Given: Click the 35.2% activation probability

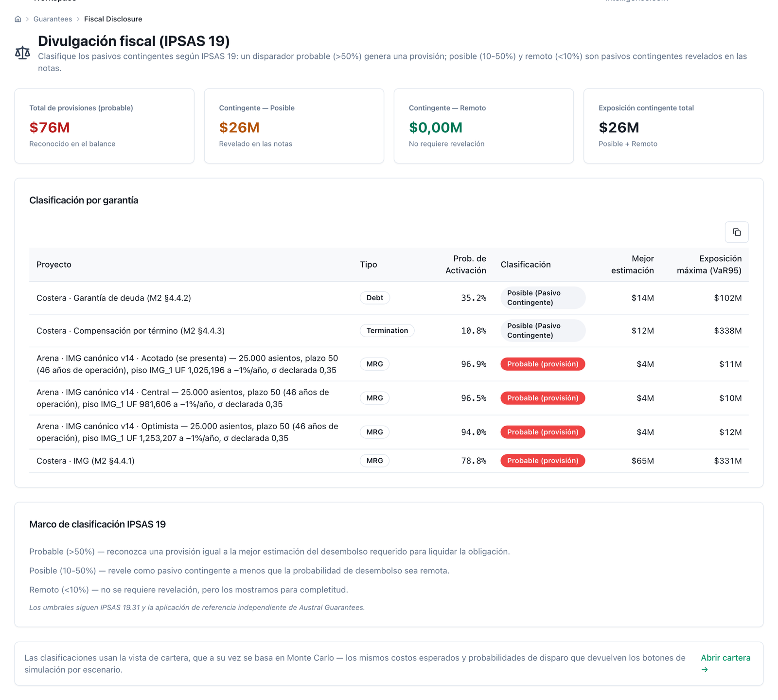Looking at the screenshot, I should click(x=474, y=298).
